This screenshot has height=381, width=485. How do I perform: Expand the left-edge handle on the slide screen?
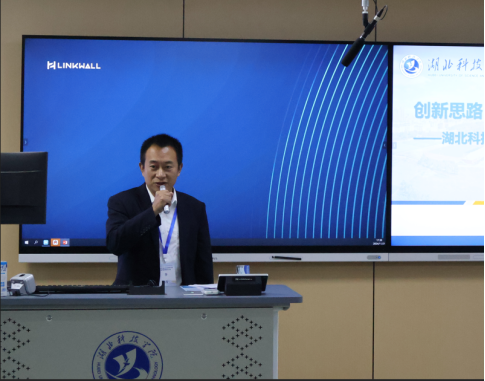pyautogui.click(x=395, y=145)
